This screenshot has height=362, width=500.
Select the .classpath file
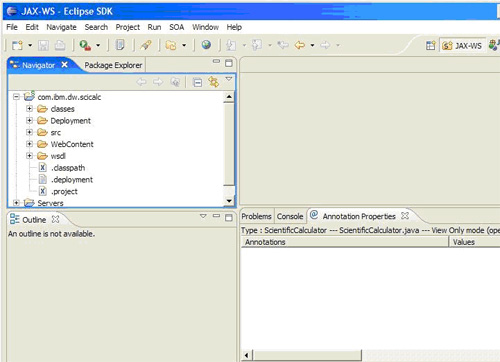click(68, 168)
